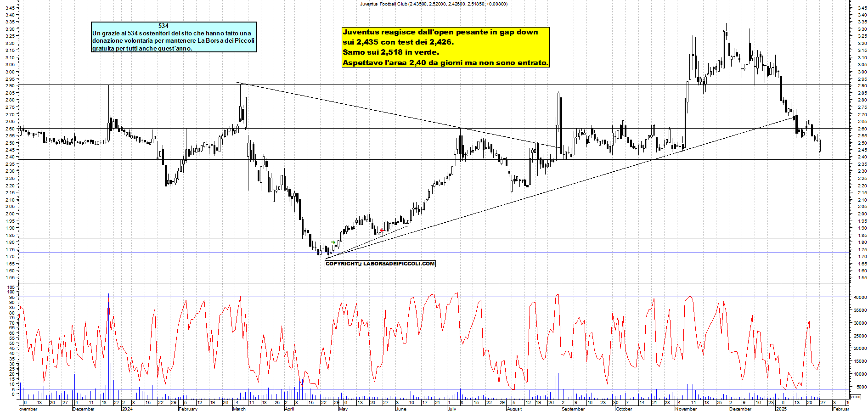Click 'Samo sui 2,518 in verde' line
Viewport: 868px width, 411px height.
coord(391,52)
